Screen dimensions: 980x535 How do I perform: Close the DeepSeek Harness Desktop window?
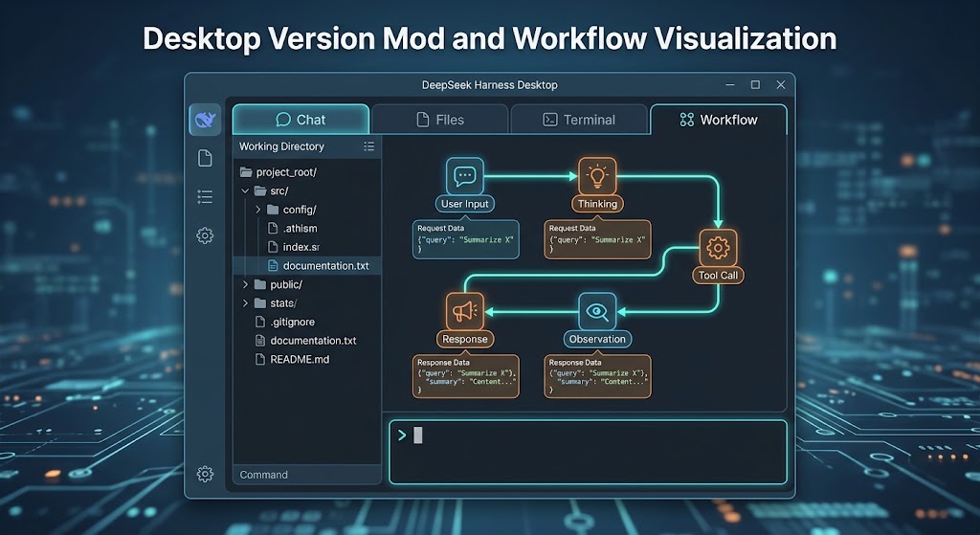pyautogui.click(x=781, y=84)
